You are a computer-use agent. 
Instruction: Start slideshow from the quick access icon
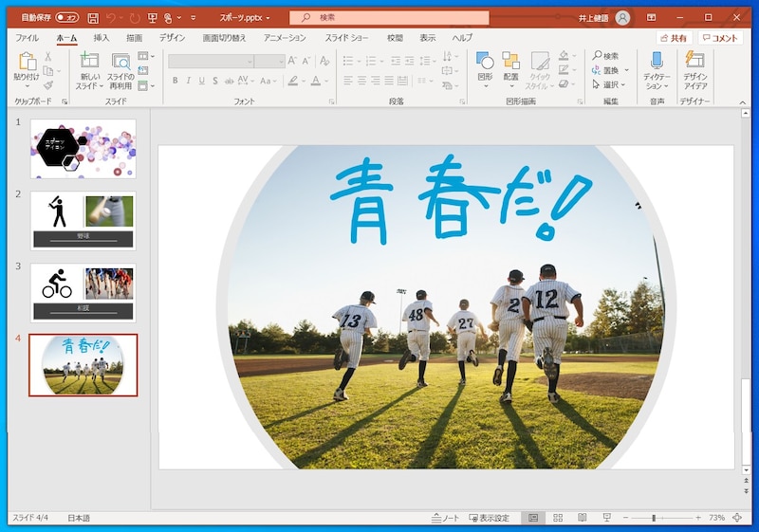click(x=153, y=18)
